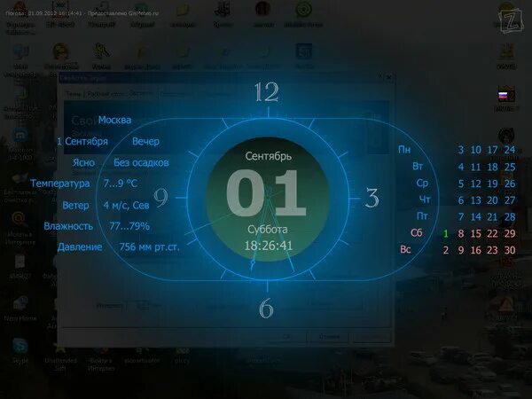Select calendar date 30
Image resolution: width=532 pixels, height=399 pixels.
510,250
